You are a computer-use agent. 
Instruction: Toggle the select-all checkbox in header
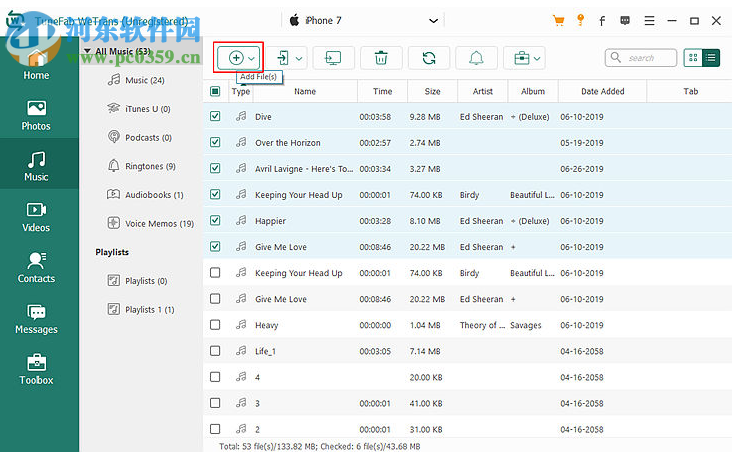coord(215,91)
